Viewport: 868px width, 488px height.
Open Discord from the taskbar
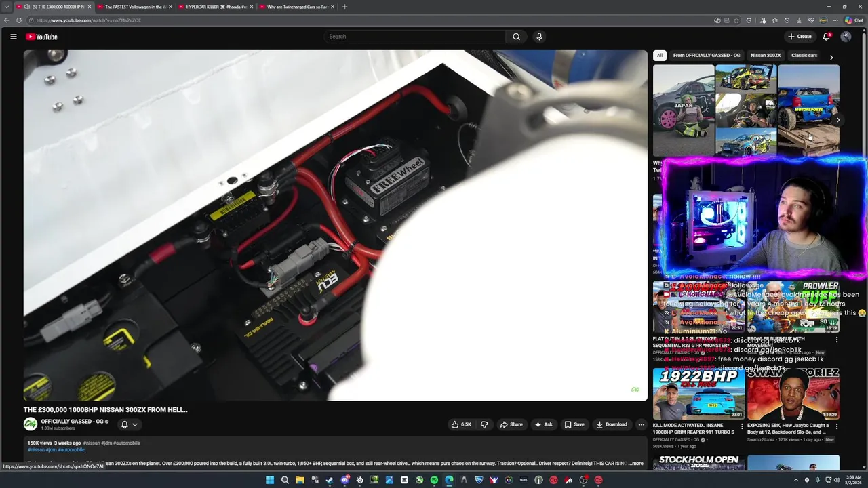[x=344, y=480]
